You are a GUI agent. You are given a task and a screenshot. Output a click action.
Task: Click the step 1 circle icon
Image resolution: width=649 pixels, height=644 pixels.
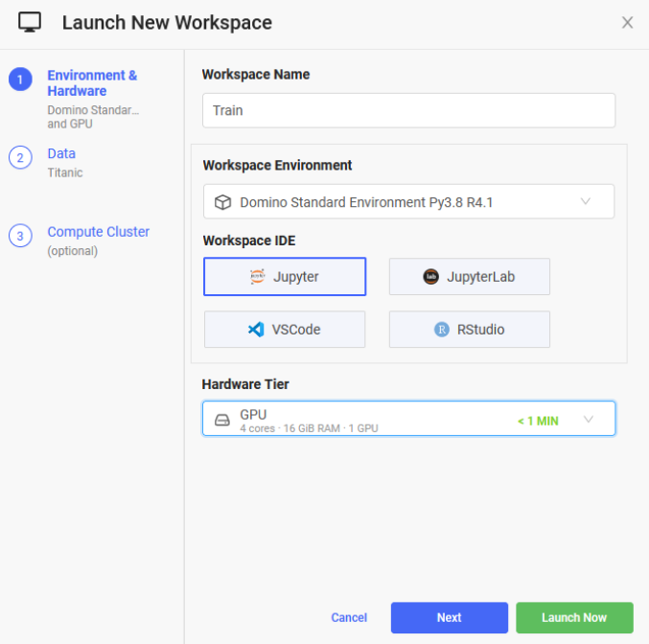click(x=20, y=79)
